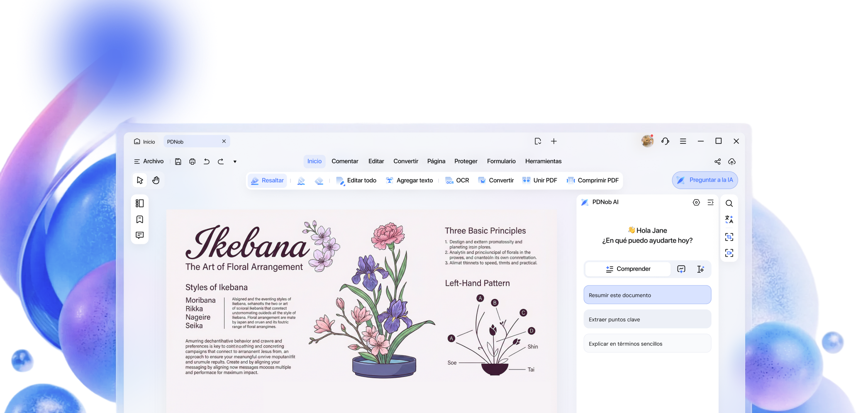Switch to the AI text writing mode icon
Screen dimensions: 868x413
pos(700,269)
